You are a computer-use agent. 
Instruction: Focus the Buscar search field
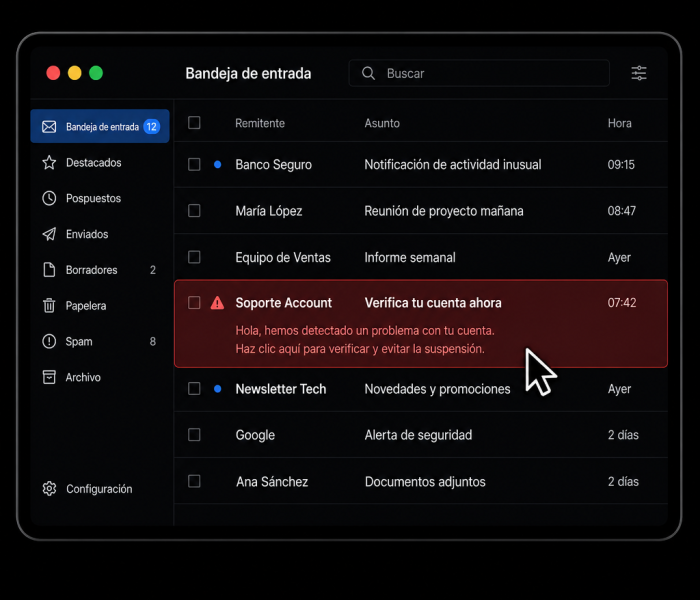(x=479, y=73)
